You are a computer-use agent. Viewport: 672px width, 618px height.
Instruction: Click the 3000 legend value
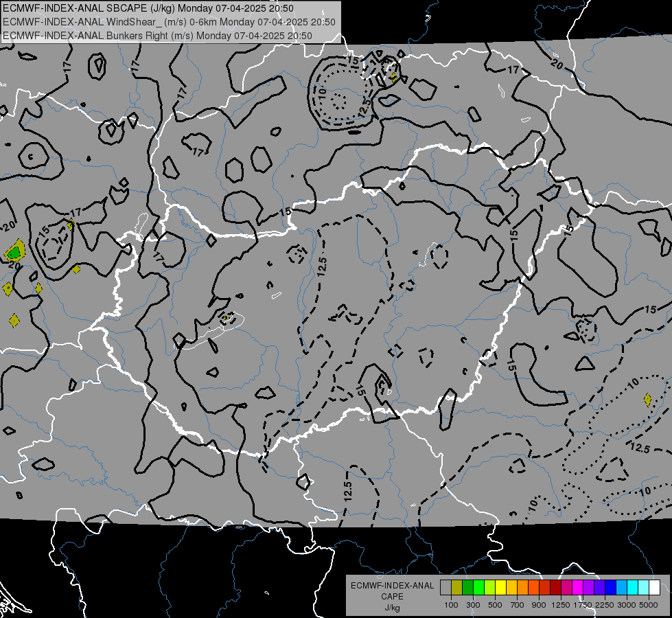[x=627, y=605]
